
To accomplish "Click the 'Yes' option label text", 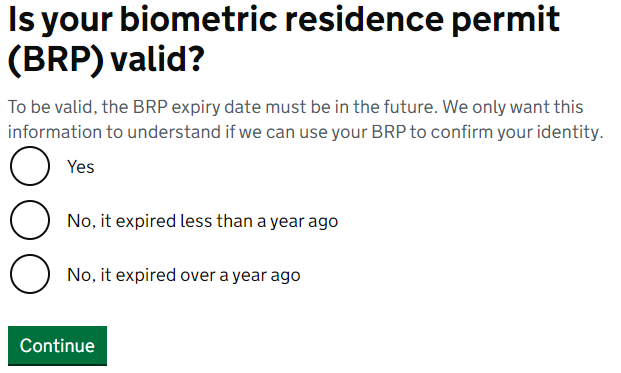I will tap(81, 167).
